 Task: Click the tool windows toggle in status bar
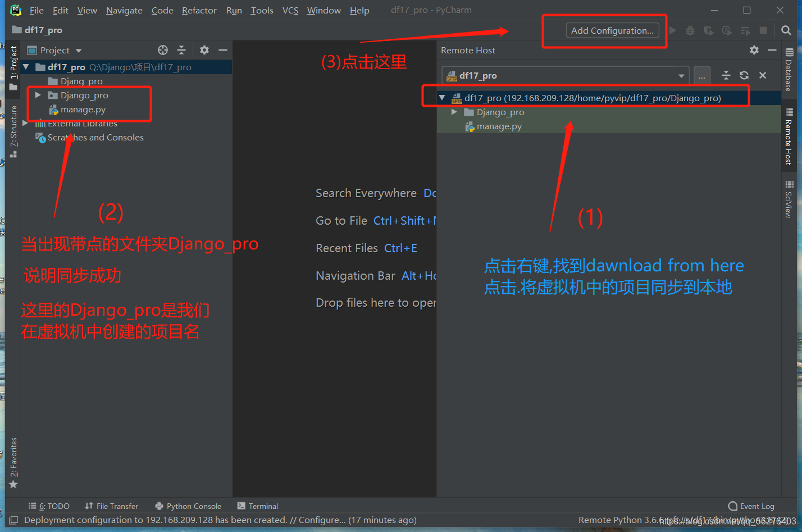tap(13, 520)
